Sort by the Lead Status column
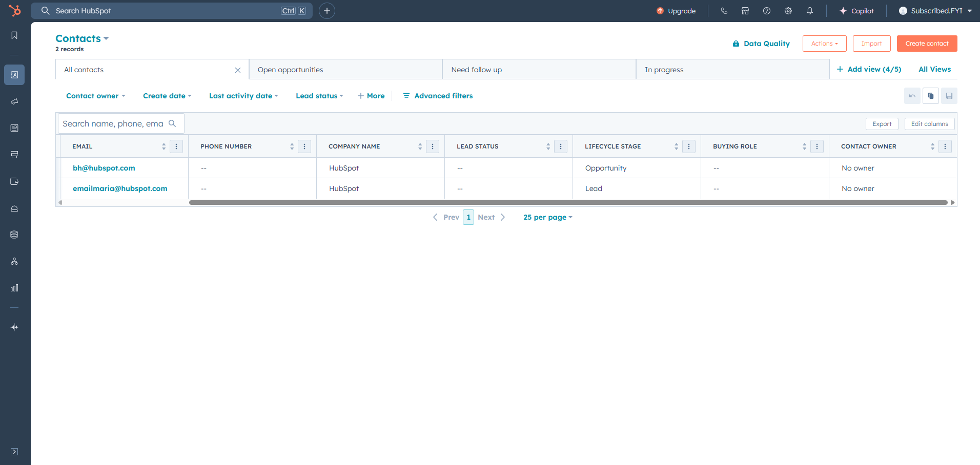 [548, 146]
